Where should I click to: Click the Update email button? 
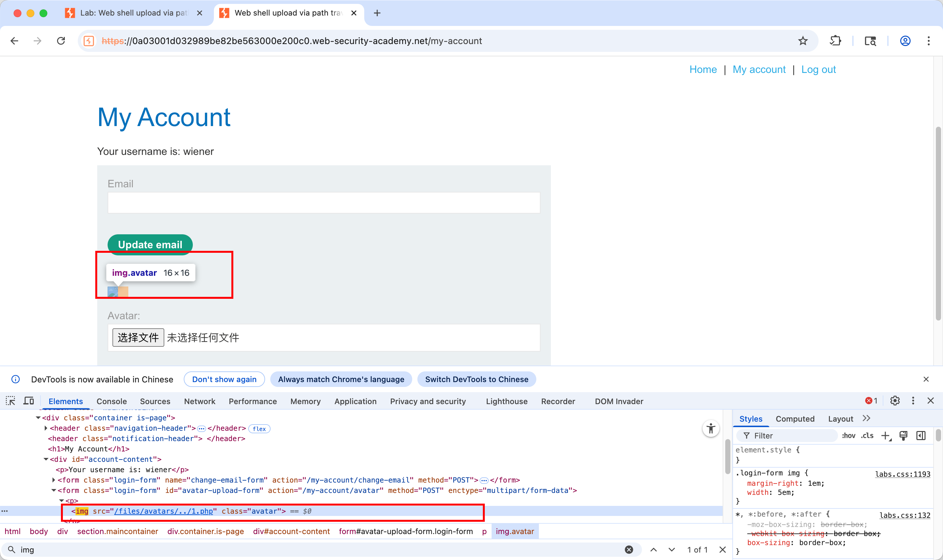pyautogui.click(x=150, y=245)
